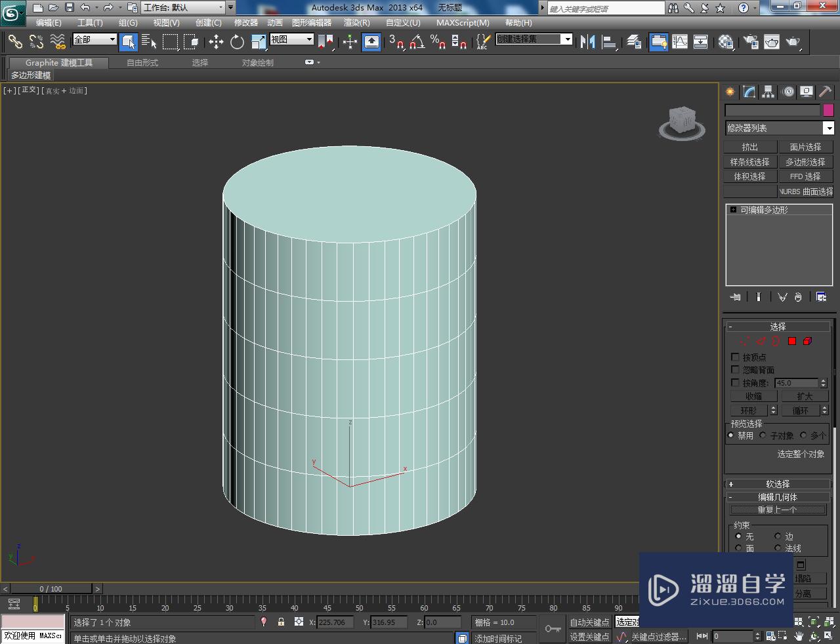Toggle the Graphite ribbon icon
The height and width of the screenshot is (644, 840).
[x=658, y=42]
